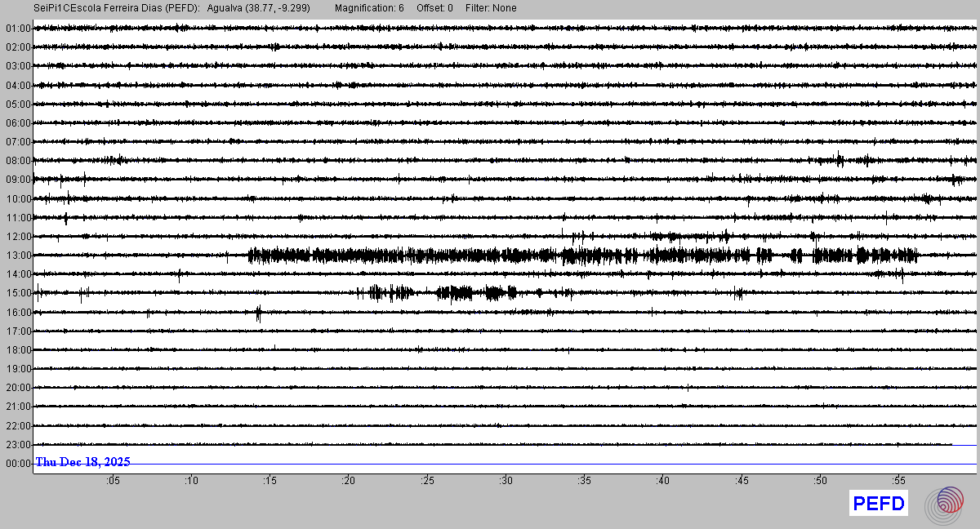Select the 15:00 hour row label
Screen dimensions: 980x529
[x=17, y=293]
